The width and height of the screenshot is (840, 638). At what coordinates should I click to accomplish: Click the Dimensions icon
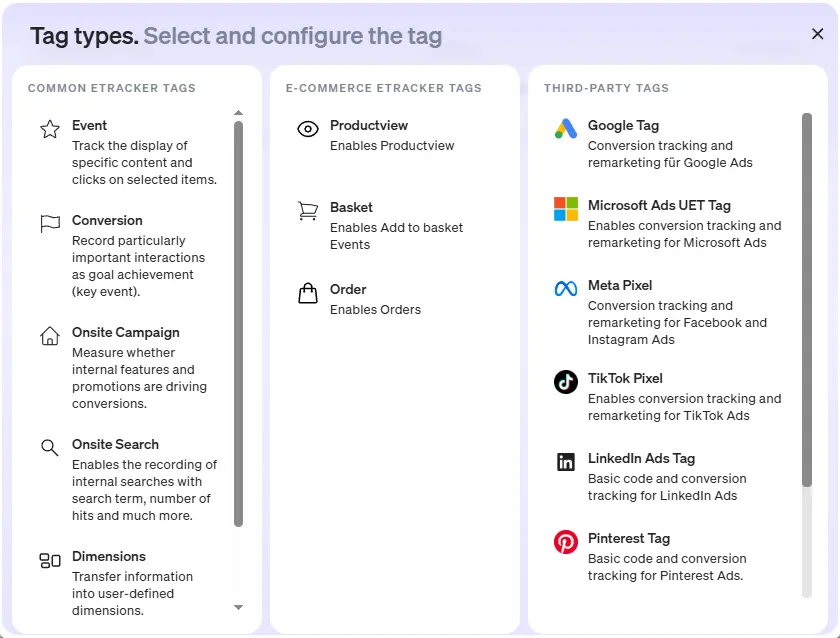(50, 561)
